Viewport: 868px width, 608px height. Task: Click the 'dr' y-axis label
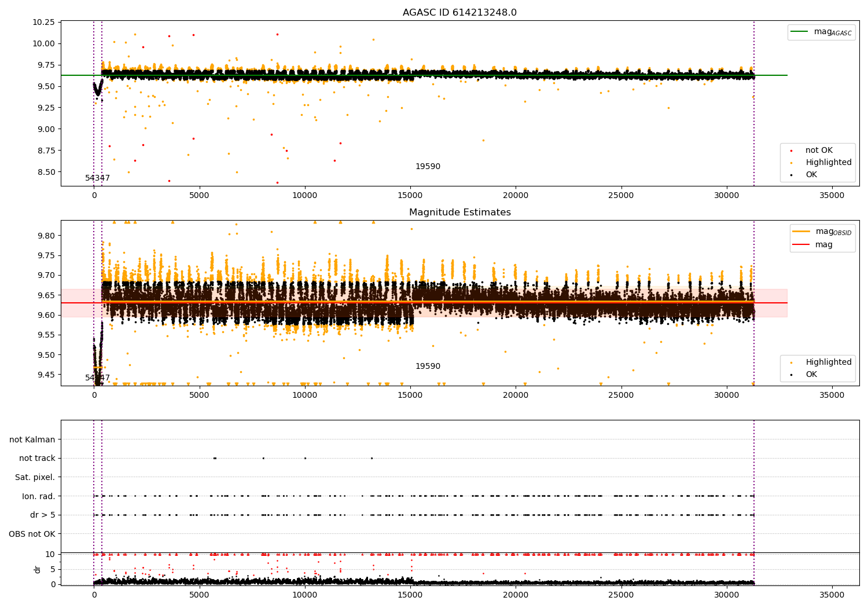38,569
